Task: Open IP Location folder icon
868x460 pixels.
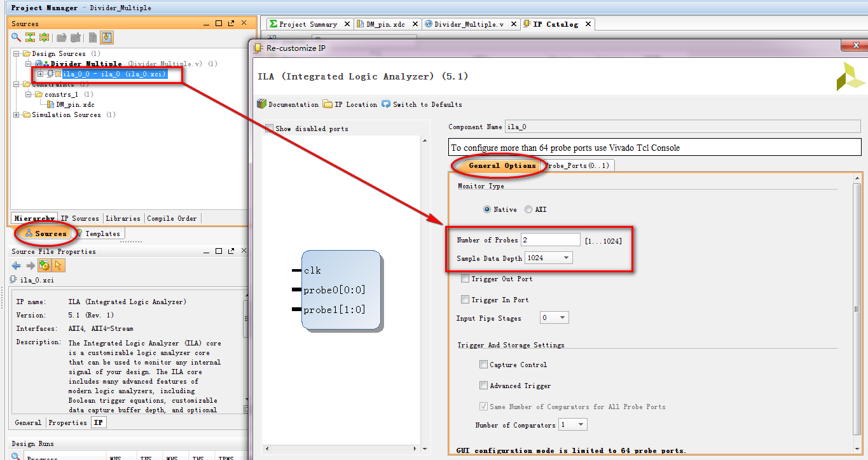Action: [x=327, y=104]
